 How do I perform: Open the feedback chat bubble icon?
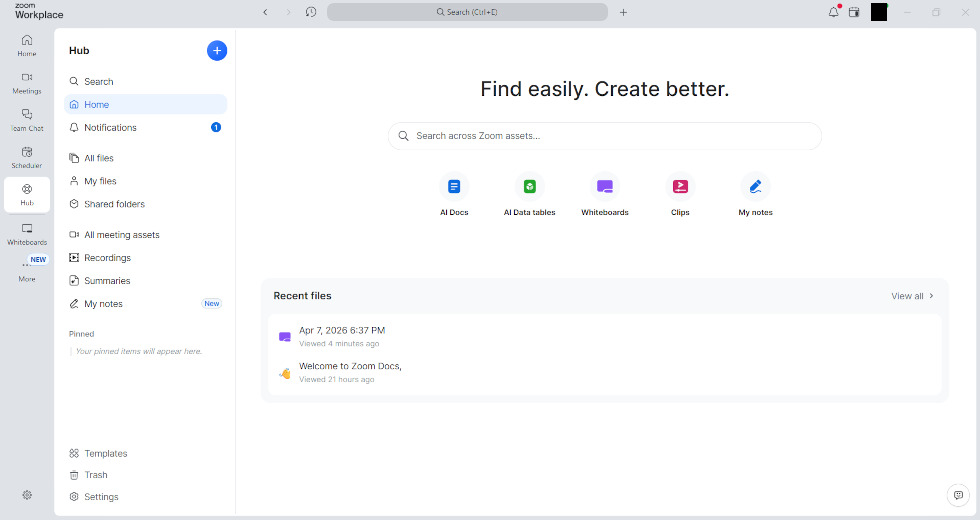(x=958, y=495)
